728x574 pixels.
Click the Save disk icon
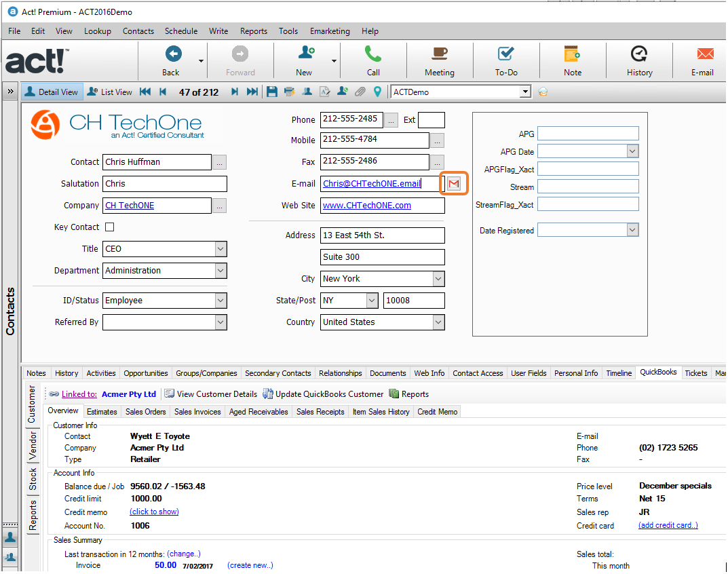(x=272, y=92)
